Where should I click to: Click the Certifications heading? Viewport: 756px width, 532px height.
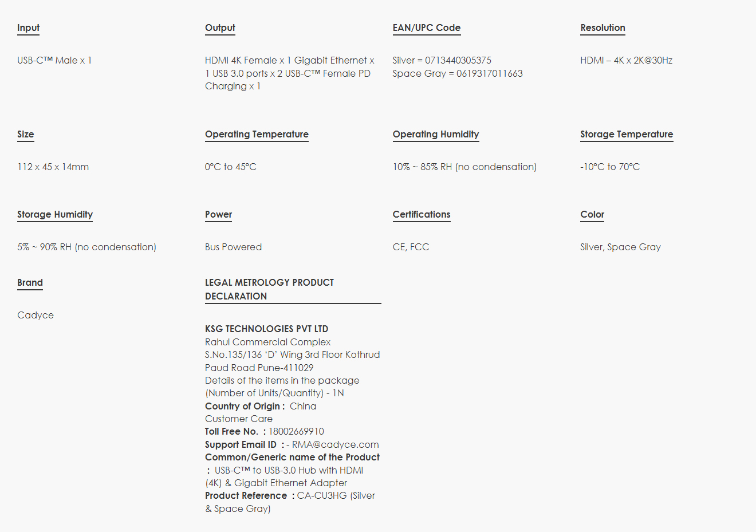(x=421, y=214)
